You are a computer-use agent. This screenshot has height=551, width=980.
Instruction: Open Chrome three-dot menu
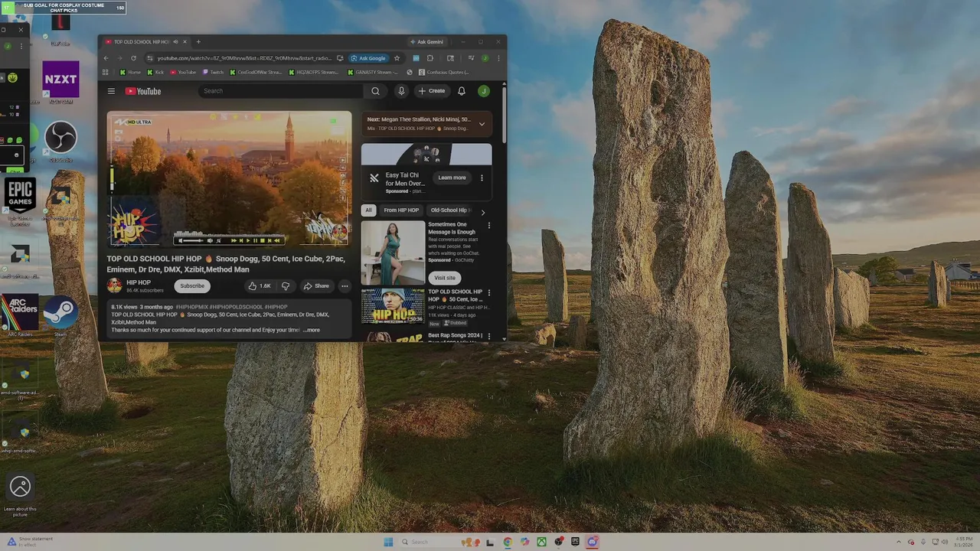click(498, 58)
